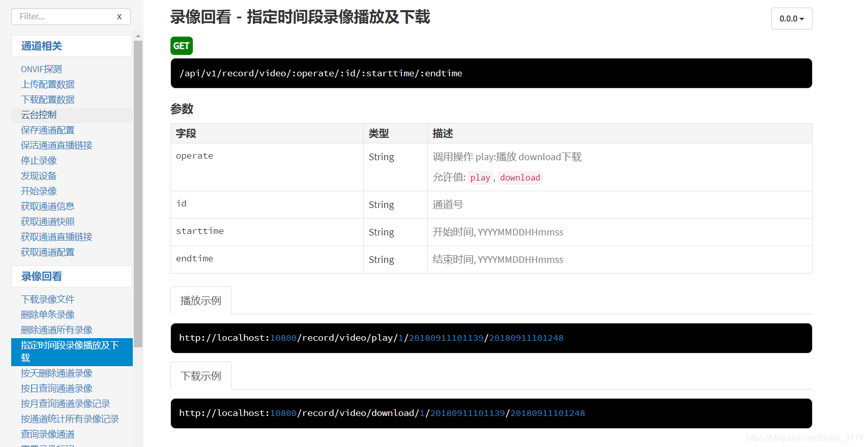Go to 删除单条录像 entry
The width and height of the screenshot is (868, 447).
pyautogui.click(x=48, y=315)
